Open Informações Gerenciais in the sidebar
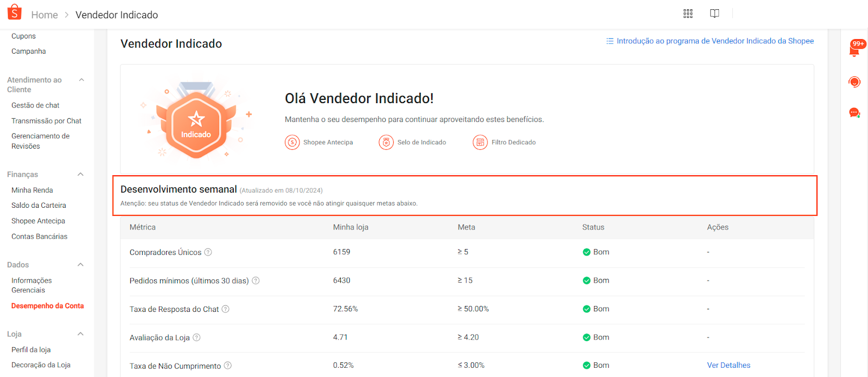Image resolution: width=868 pixels, height=377 pixels. (x=31, y=285)
